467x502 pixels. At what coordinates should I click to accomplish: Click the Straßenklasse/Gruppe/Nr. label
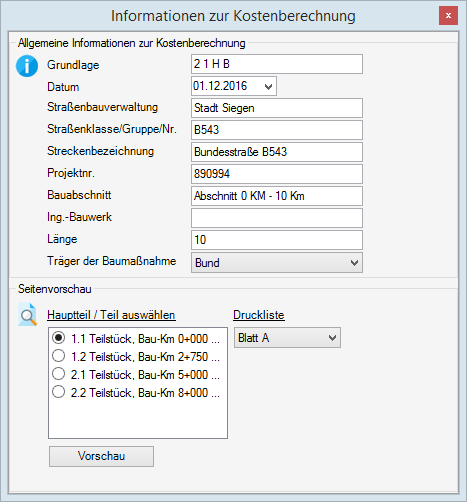112,129
